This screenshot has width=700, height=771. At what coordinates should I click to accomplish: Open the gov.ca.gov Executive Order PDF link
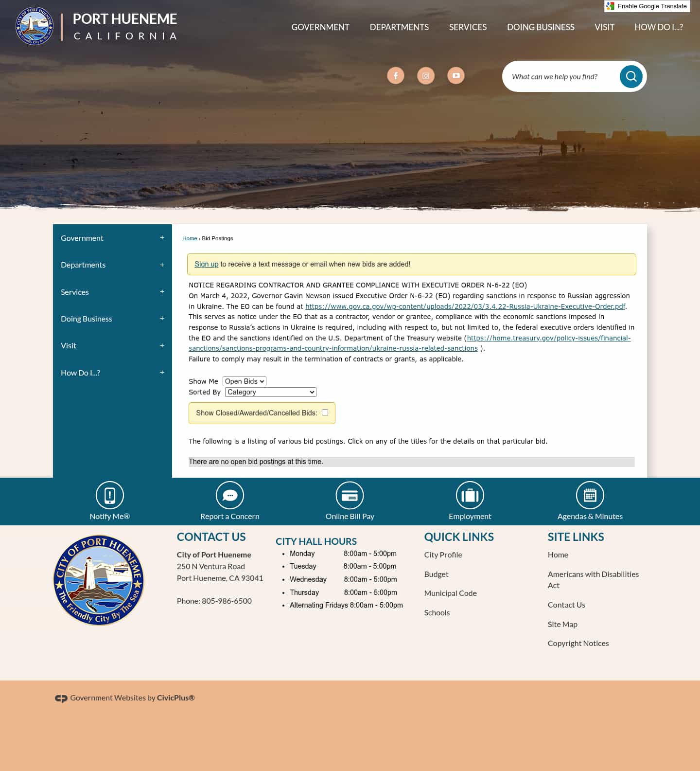pos(465,306)
